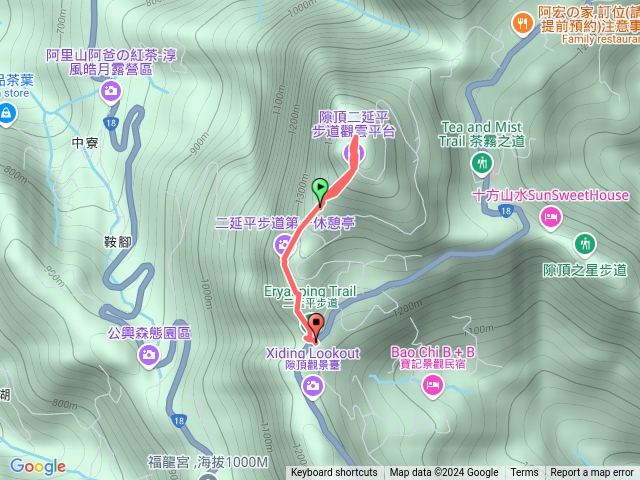Click the tea store shopping bag pin
Image resolution: width=640 pixels, height=480 pixels.
click(x=7, y=114)
